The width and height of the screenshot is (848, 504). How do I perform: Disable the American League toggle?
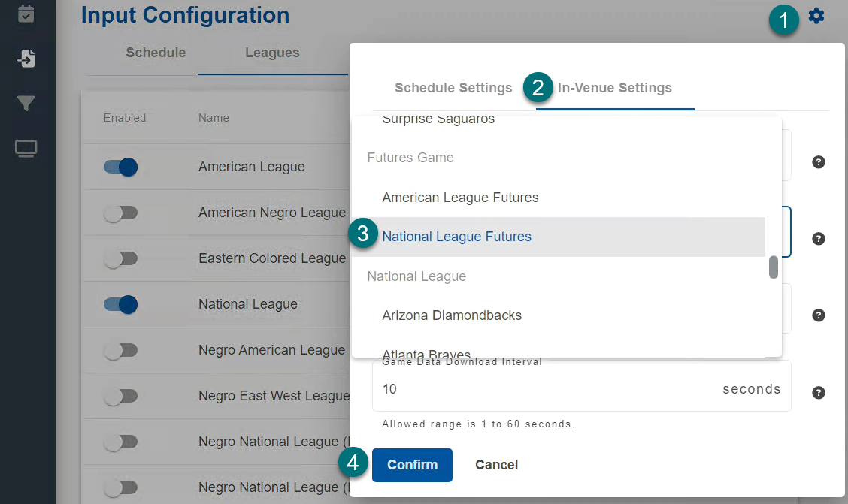121,167
